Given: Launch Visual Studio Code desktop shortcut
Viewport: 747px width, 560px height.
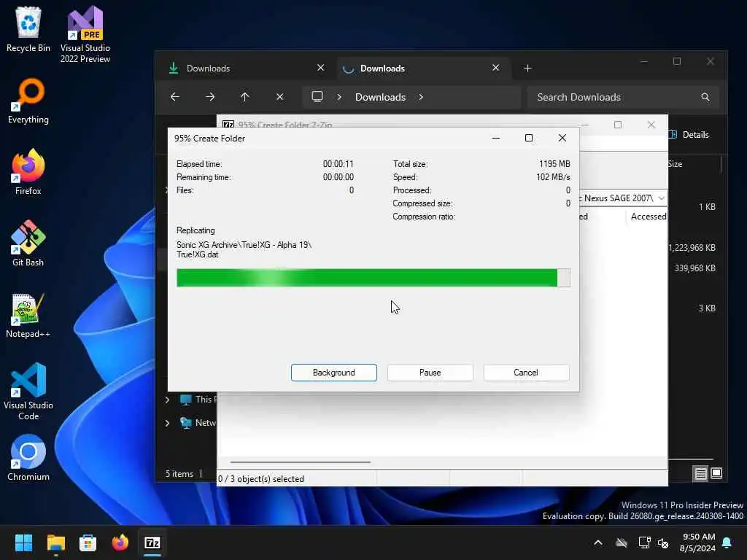Looking at the screenshot, I should 28,392.
